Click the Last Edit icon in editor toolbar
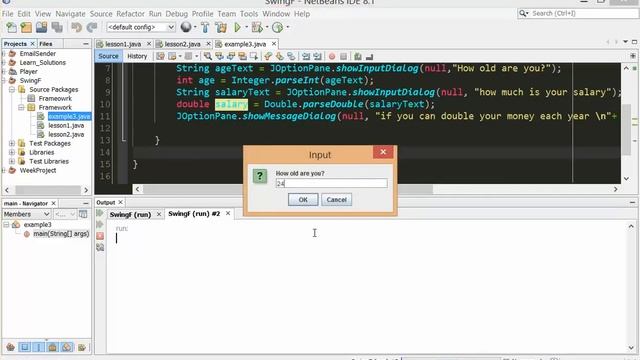640x360 pixels. pos(160,56)
